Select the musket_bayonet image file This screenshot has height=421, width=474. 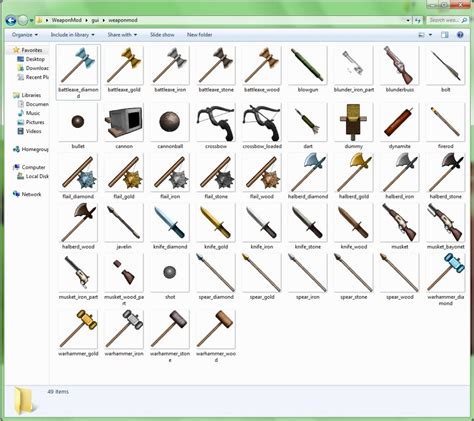[445, 226]
